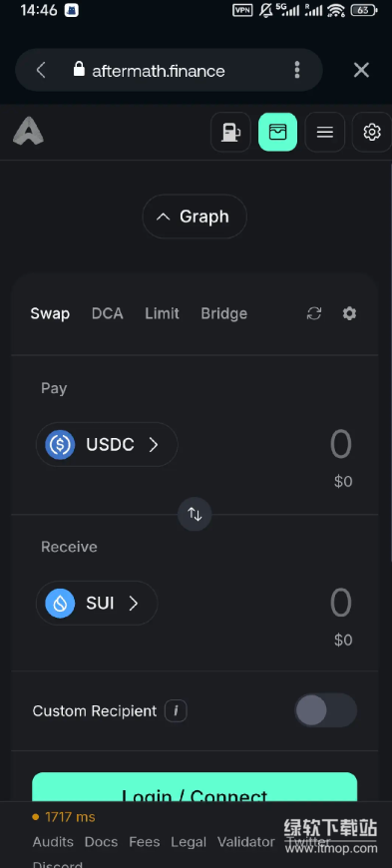Swap Pay and Receive tokens arrow
Image resolution: width=392 pixels, height=868 pixels.
tap(195, 514)
